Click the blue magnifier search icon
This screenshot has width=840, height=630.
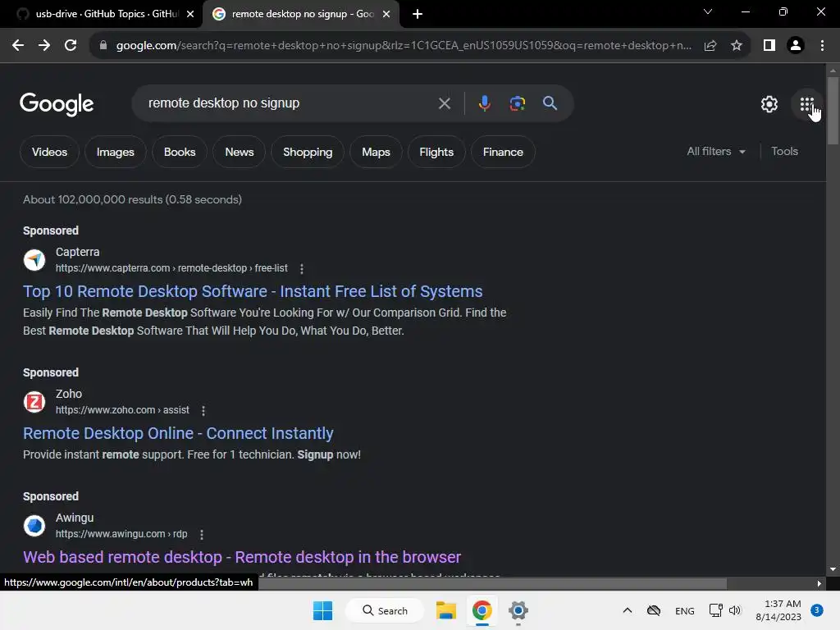(x=550, y=103)
